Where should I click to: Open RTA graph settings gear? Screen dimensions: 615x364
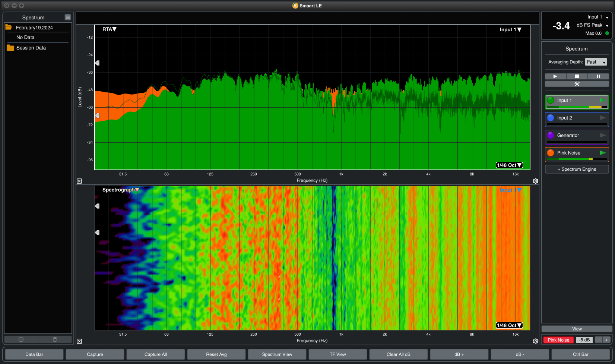(x=536, y=181)
